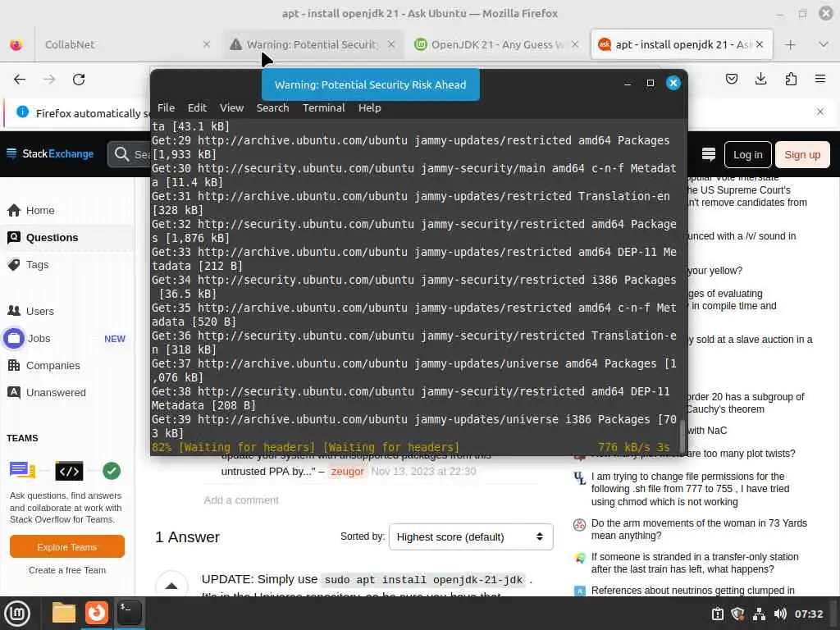Open Linux Mint start menu
840x630 pixels.
point(17,613)
